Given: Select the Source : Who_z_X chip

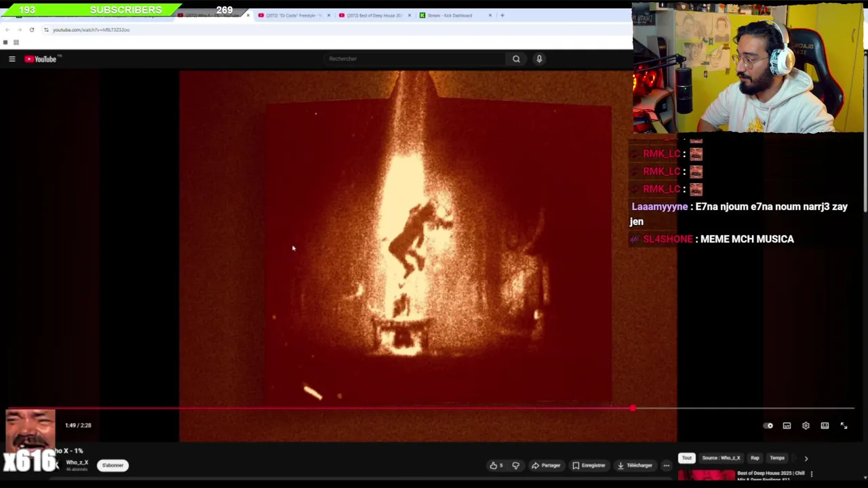Looking at the screenshot, I should (721, 458).
